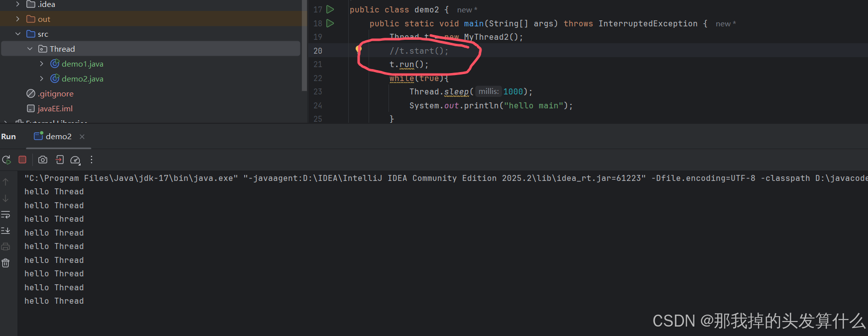Click the last hello Thread output line

(x=54, y=301)
